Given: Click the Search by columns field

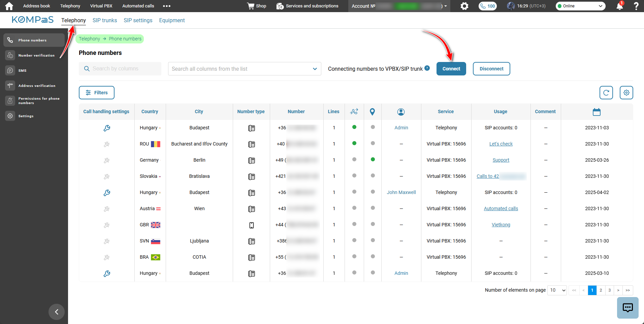Looking at the screenshot, I should (x=120, y=69).
